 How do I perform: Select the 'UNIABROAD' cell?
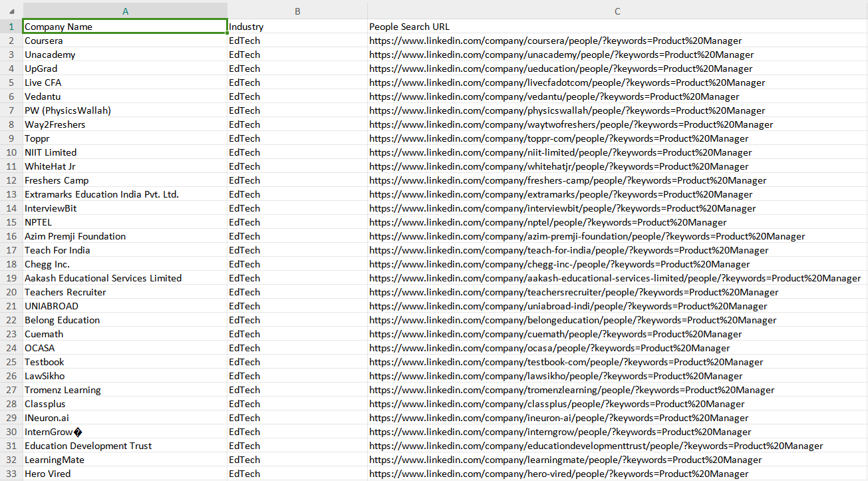tap(125, 306)
